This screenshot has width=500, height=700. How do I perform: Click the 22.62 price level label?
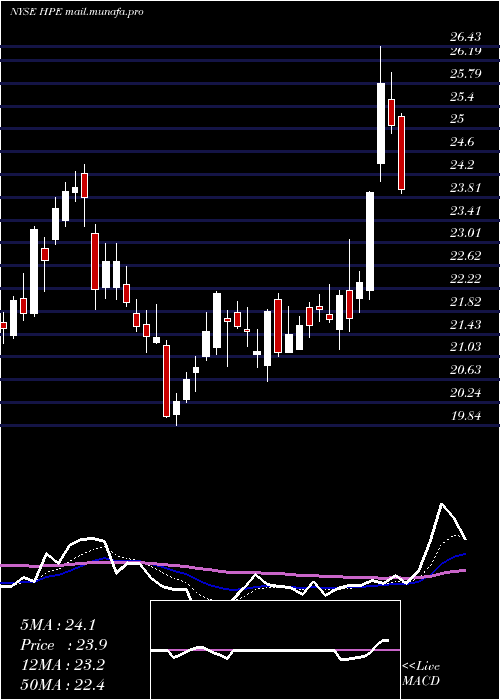[x=466, y=256]
